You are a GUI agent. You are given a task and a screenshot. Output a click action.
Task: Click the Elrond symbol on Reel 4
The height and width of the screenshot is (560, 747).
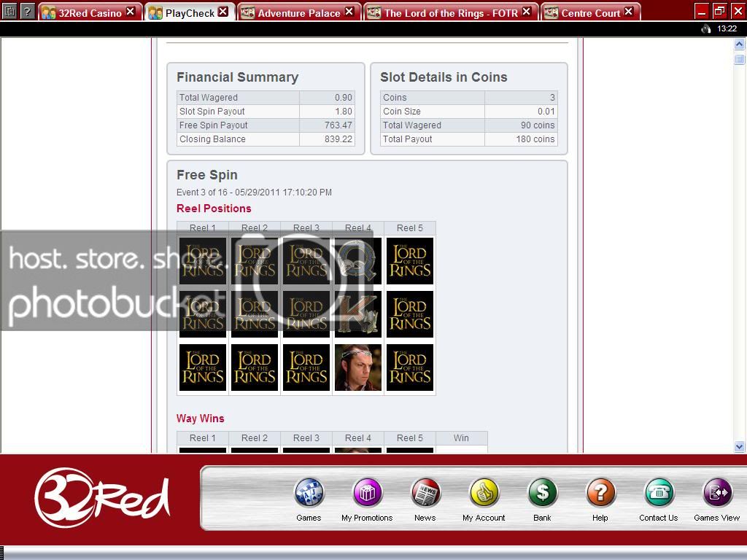click(x=358, y=367)
